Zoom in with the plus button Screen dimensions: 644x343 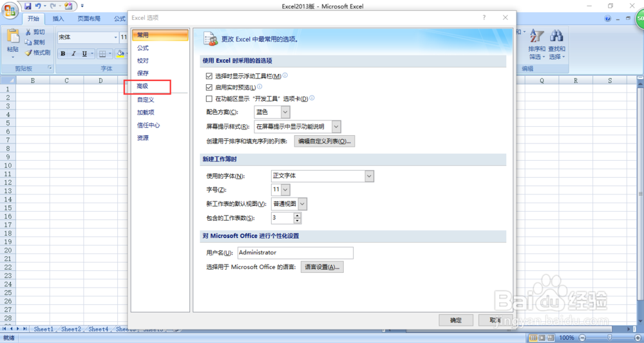point(638,338)
